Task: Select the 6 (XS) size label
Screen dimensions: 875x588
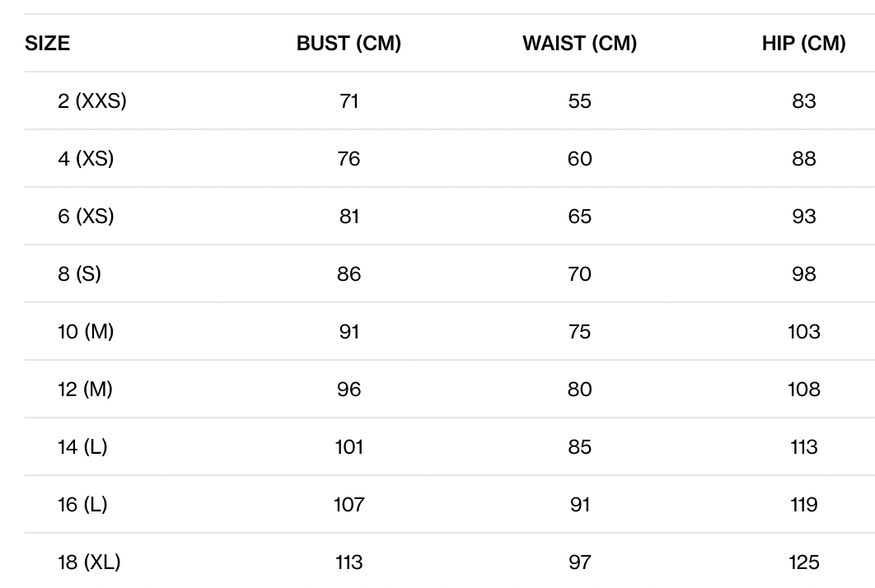Action: [86, 217]
